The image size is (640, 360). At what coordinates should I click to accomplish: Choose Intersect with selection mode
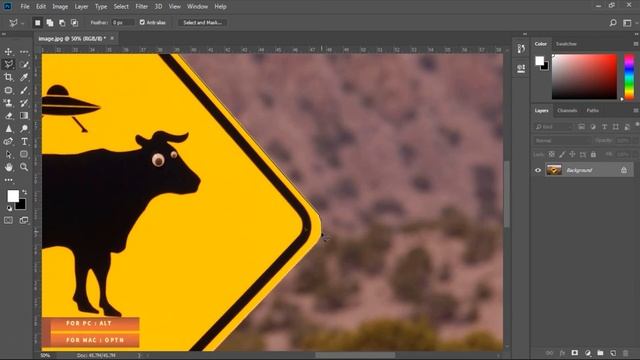coord(74,23)
